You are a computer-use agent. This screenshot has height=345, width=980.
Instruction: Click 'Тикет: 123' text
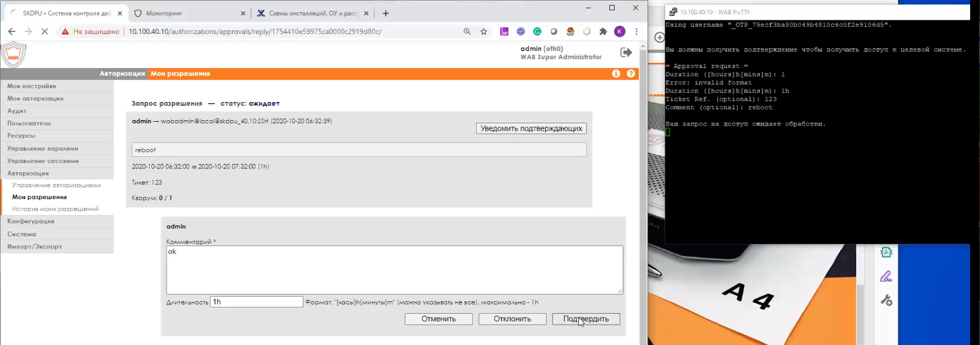[147, 183]
